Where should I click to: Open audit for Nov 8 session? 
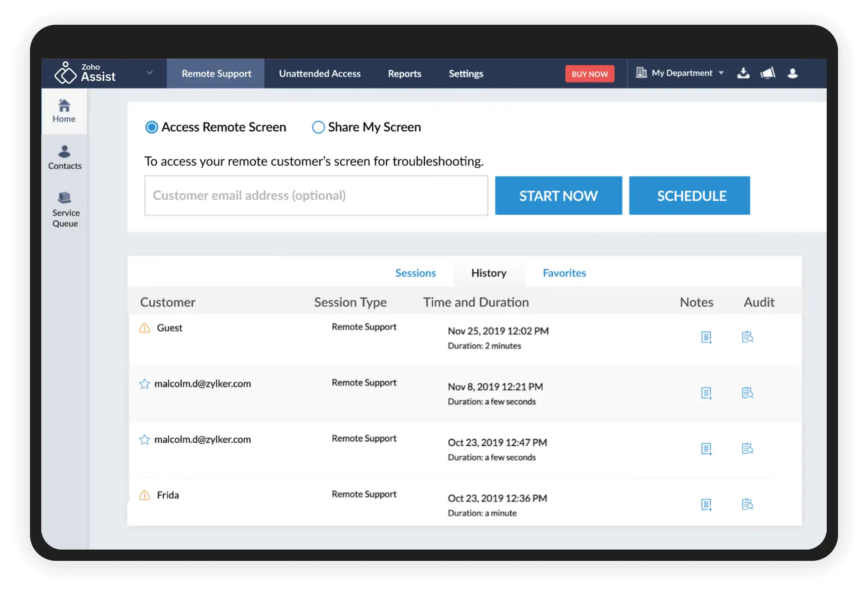(747, 392)
